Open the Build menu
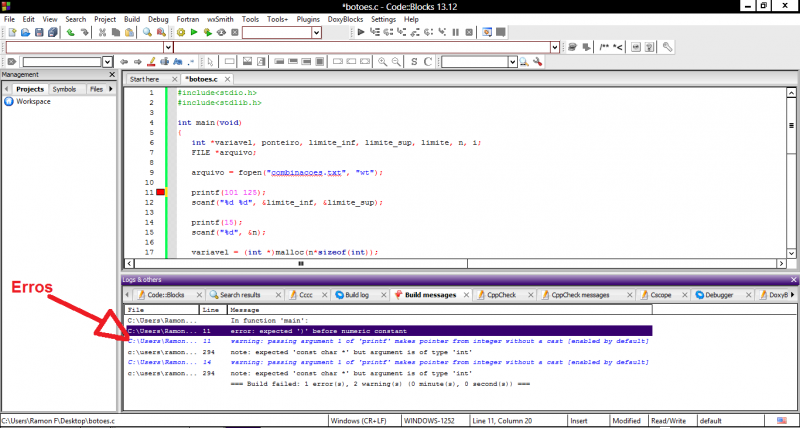The width and height of the screenshot is (800, 428). (x=132, y=19)
